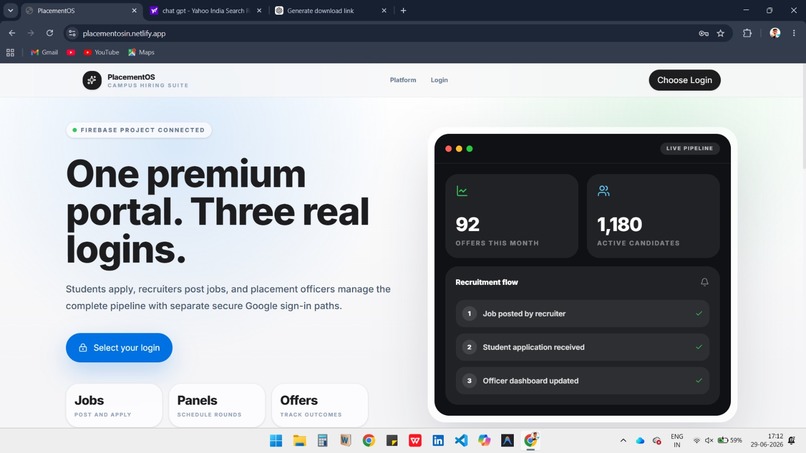Select the Student application received step
Viewport: 806px width, 453px height.
coord(582,347)
